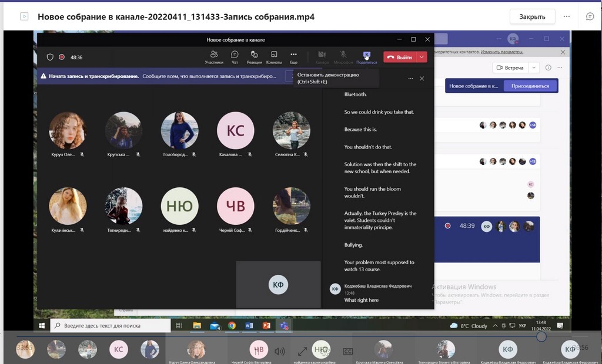Click the КФ self-view tile
Viewport: 602px width, 364px height.
[278, 285]
